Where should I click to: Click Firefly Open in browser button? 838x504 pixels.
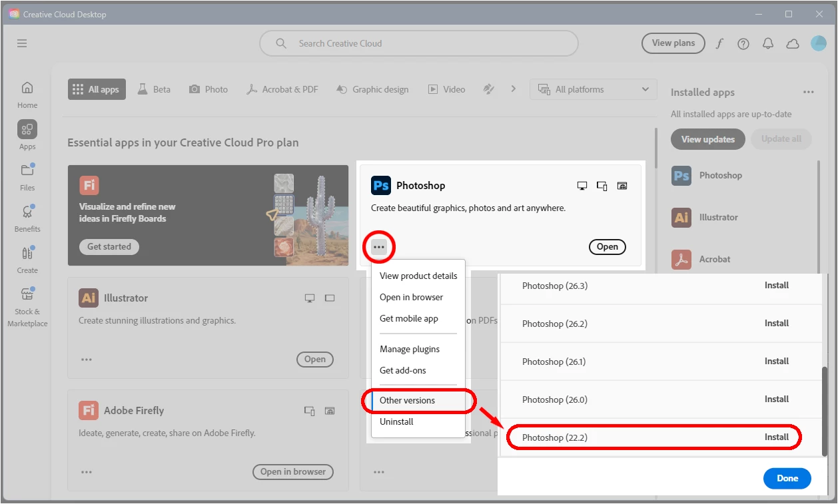pos(293,472)
